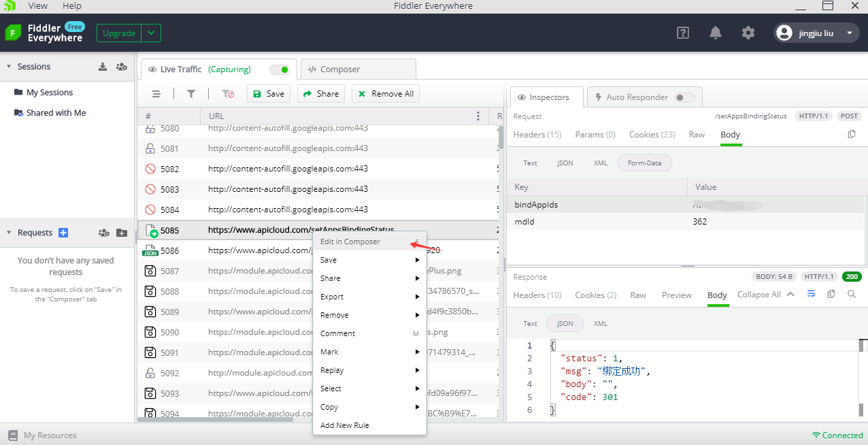The image size is (868, 445).
Task: Click share requests people icon
Action: click(x=104, y=233)
